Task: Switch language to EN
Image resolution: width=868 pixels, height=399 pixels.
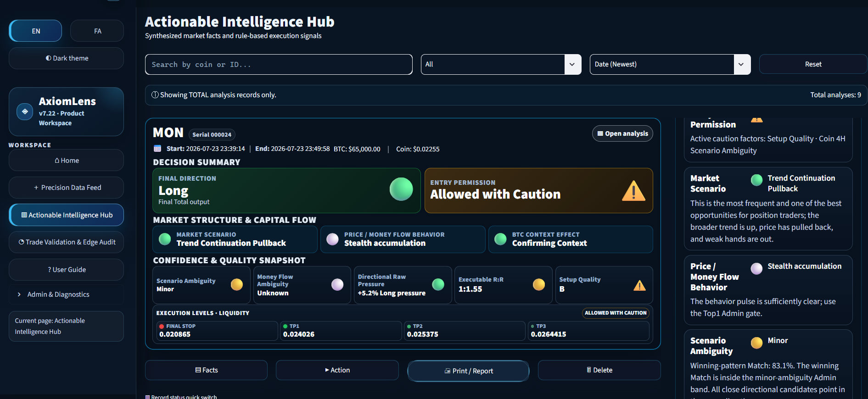Action: [x=36, y=31]
